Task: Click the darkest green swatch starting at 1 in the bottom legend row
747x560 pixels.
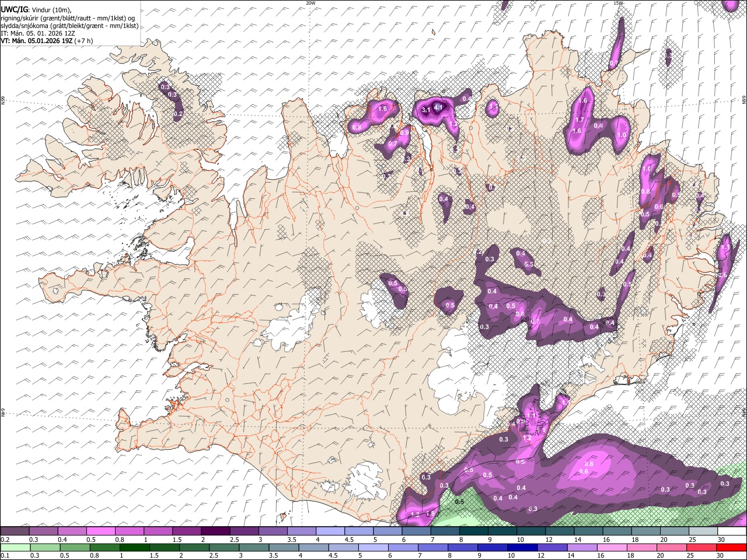Action: [135, 547]
